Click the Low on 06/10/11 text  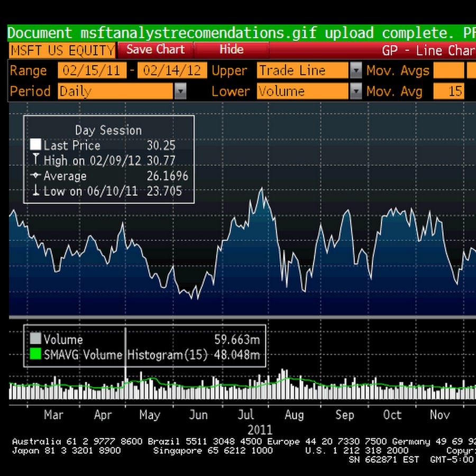(90, 191)
